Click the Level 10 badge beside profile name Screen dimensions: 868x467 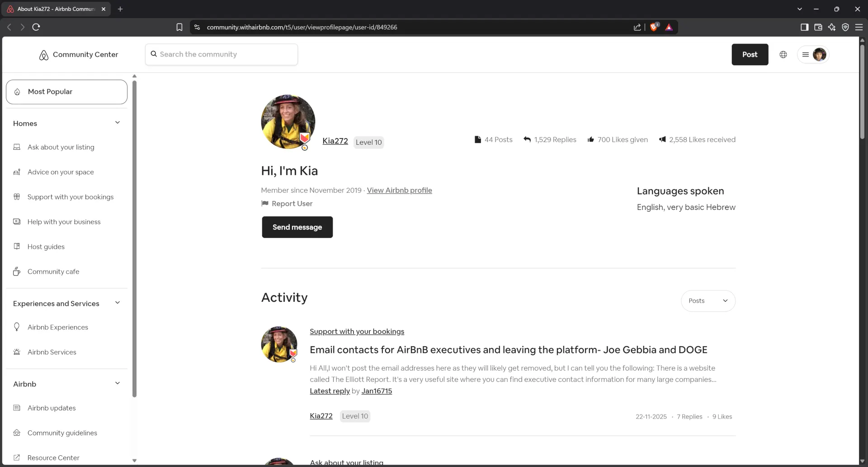368,142
